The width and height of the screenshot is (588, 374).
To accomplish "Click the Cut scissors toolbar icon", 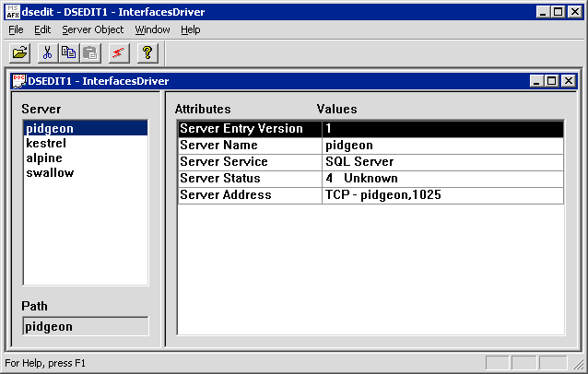I will pyautogui.click(x=47, y=53).
